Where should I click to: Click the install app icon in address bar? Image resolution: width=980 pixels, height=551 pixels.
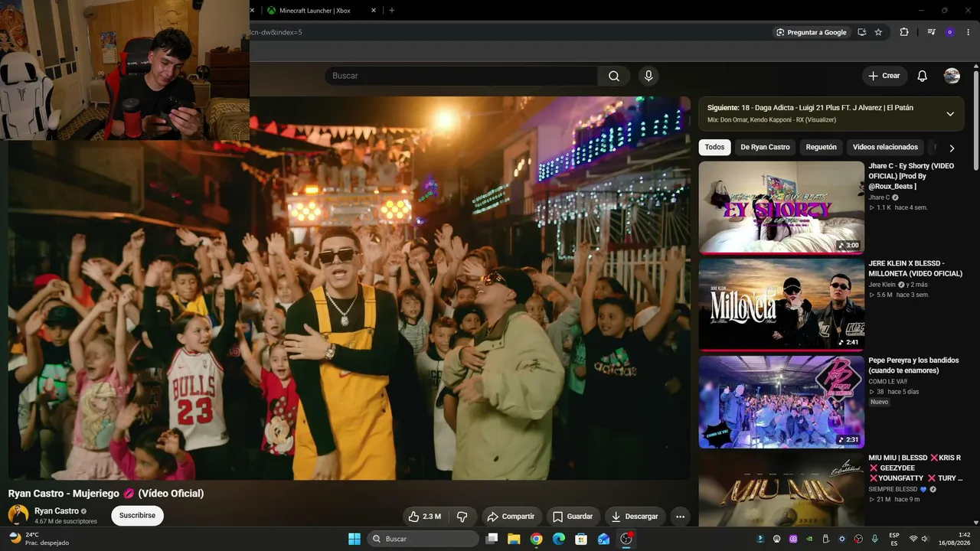(861, 32)
